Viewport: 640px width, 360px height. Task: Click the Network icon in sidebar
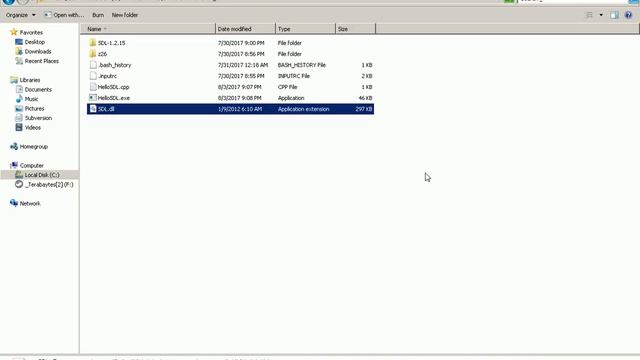[14, 203]
